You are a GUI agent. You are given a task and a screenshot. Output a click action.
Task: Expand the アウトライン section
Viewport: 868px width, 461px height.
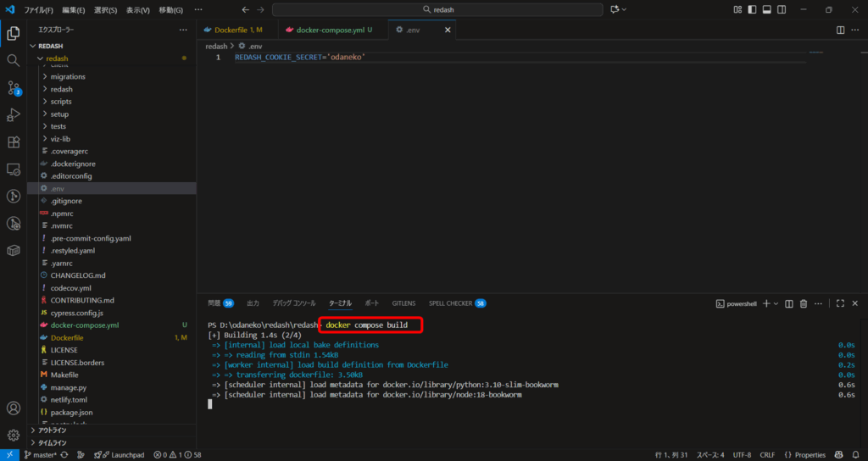point(53,430)
